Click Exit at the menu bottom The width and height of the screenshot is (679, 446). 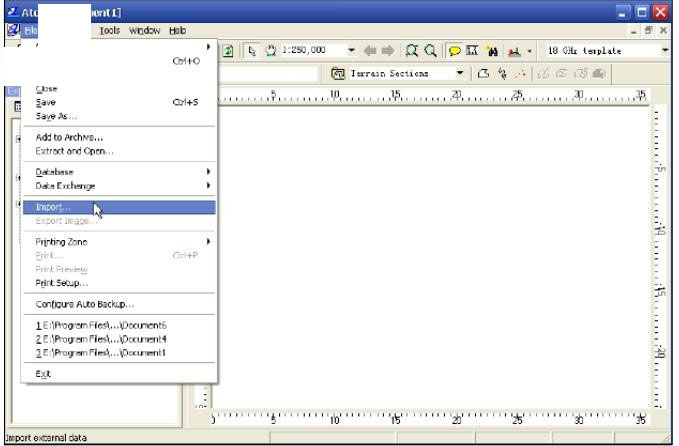click(x=43, y=374)
